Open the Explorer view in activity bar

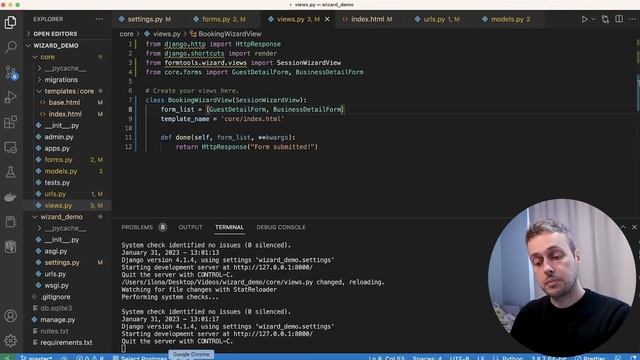10,22
